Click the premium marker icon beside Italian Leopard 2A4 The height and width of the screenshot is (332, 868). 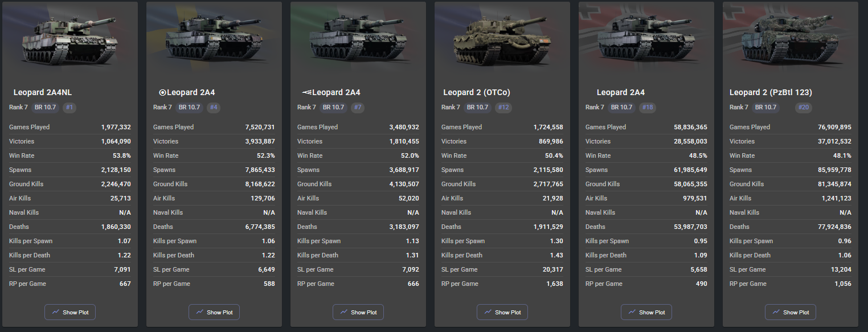[306, 93]
